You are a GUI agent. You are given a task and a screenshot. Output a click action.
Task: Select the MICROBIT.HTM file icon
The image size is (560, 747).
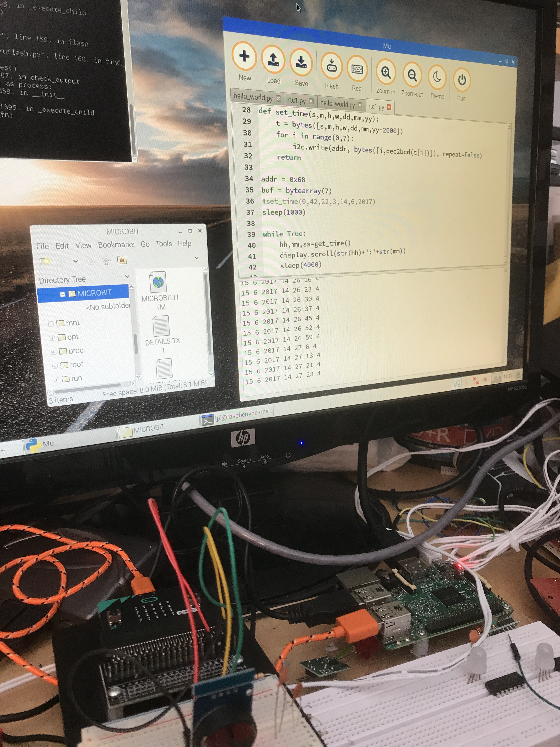(x=158, y=282)
